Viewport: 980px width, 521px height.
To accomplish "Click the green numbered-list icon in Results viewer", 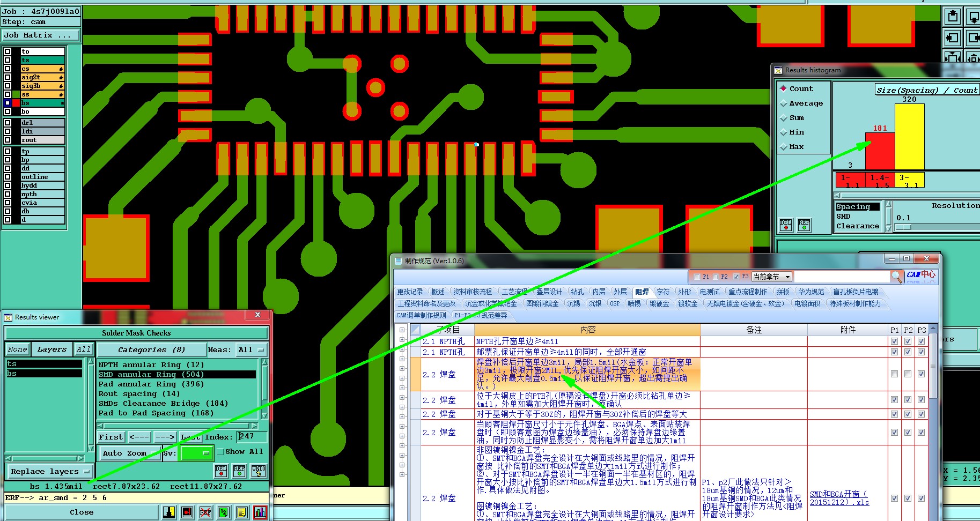I will tap(224, 512).
